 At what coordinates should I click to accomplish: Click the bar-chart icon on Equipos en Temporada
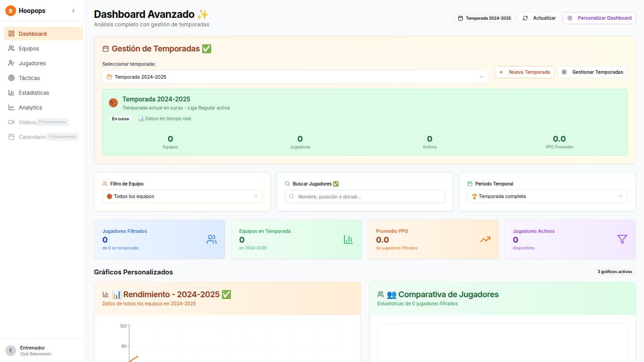[x=348, y=239]
